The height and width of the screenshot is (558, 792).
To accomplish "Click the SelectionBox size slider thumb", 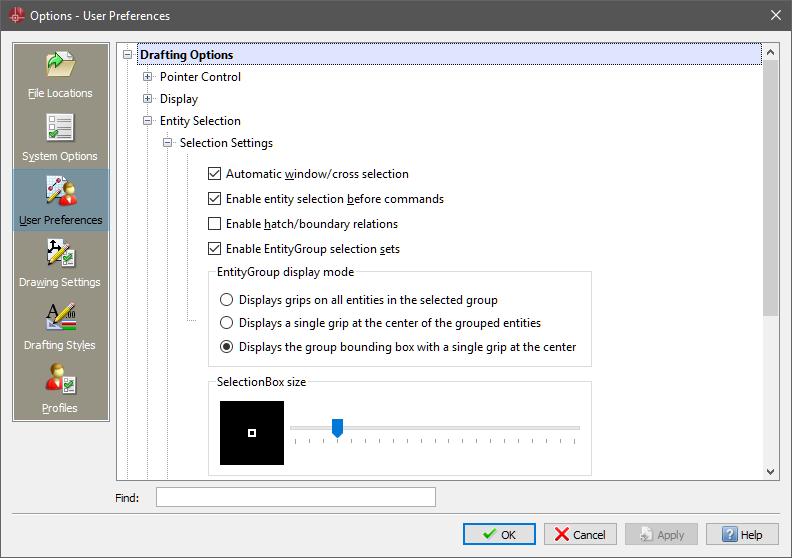I will pos(337,428).
